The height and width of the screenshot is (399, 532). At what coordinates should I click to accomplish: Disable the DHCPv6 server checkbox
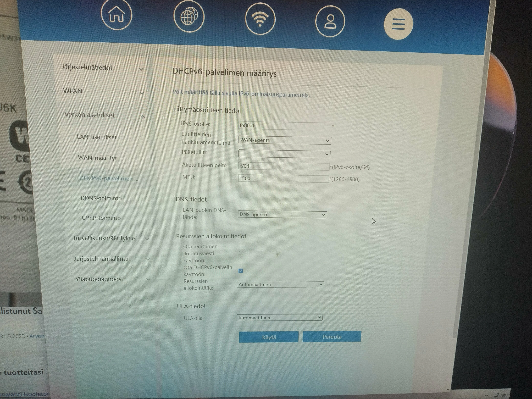(241, 271)
